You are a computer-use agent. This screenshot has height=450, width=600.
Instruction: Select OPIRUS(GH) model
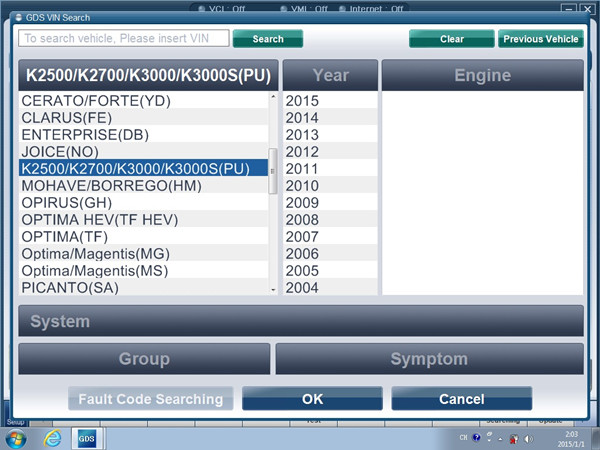(x=143, y=202)
